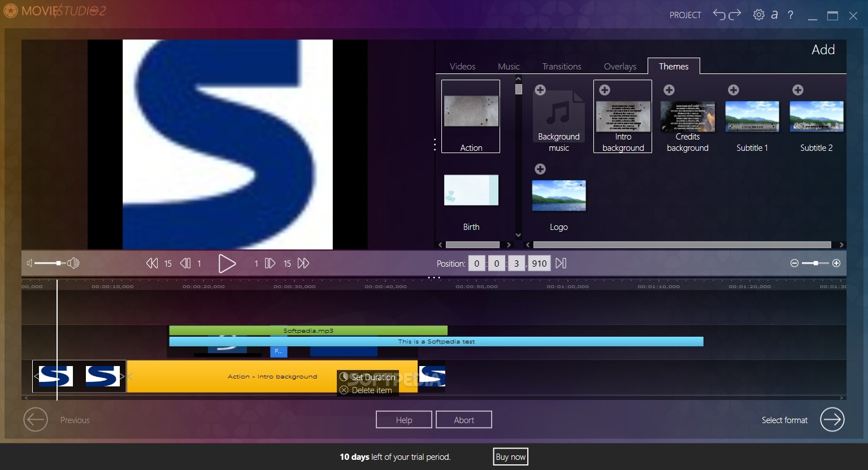
Task: Step forward one frame
Action: coord(270,263)
